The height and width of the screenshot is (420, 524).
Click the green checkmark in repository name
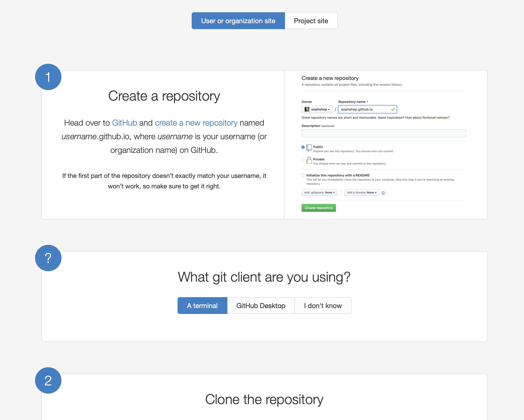[392, 109]
